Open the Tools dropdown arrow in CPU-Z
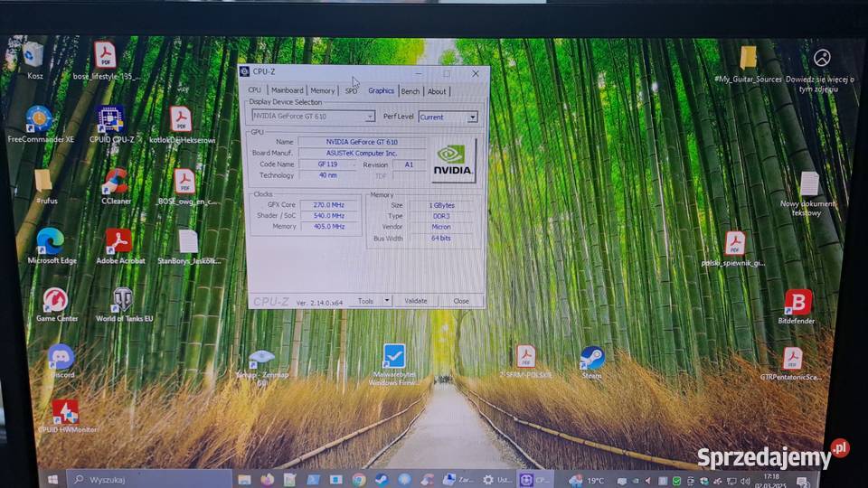Viewport: 868px width, 488px height. point(387,300)
